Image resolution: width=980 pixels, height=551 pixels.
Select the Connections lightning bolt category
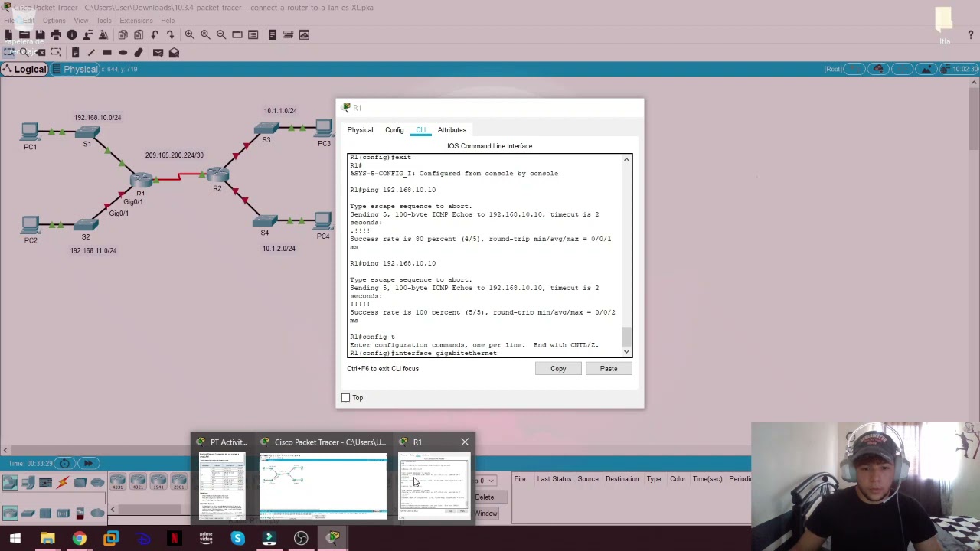click(x=62, y=482)
